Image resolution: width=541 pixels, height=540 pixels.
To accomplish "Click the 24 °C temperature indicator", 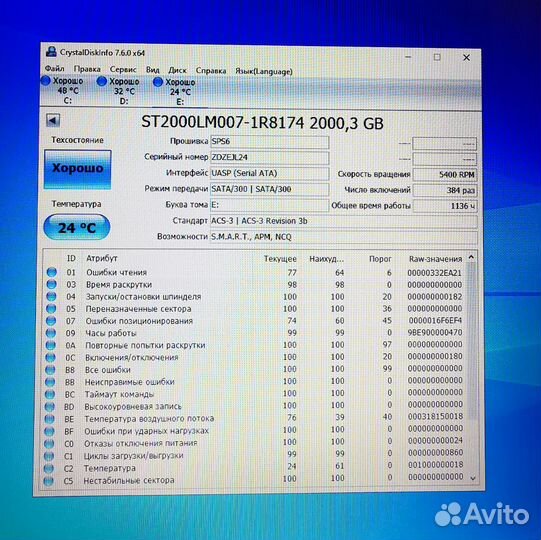I will click(x=77, y=227).
